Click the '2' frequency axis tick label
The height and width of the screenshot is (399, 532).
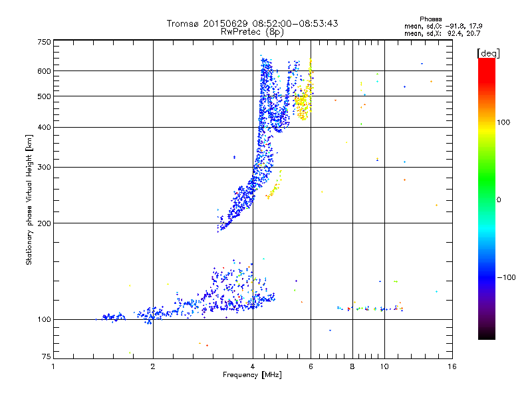point(153,366)
